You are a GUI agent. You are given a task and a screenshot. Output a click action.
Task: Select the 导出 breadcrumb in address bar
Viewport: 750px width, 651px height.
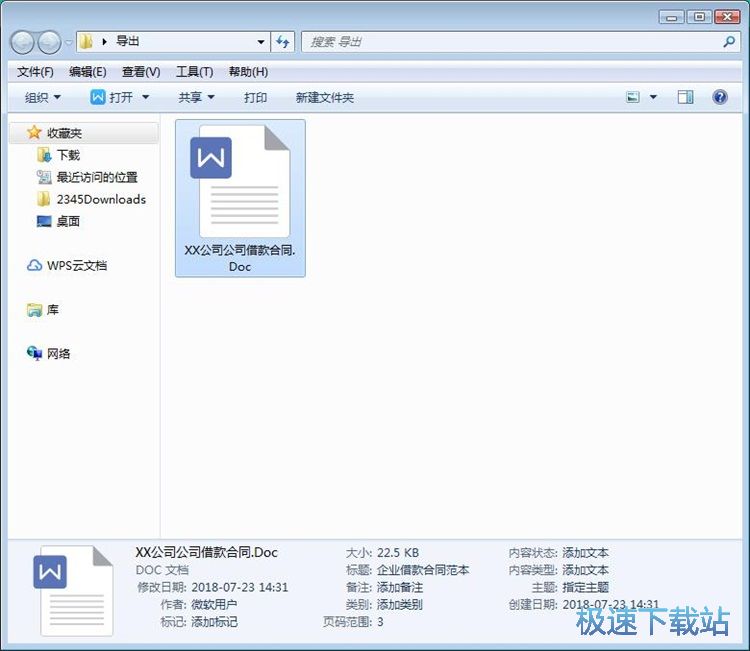128,42
